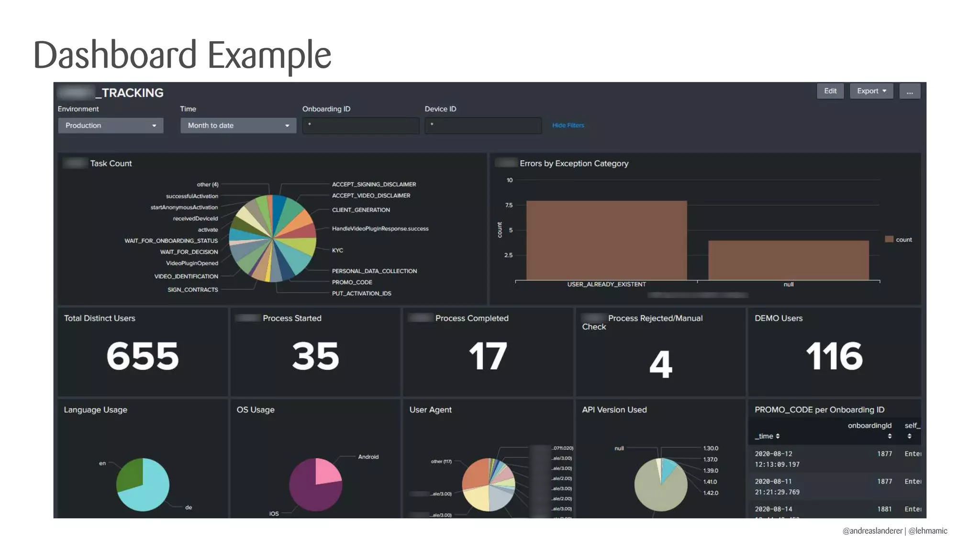Click the count legend color square

tap(889, 239)
